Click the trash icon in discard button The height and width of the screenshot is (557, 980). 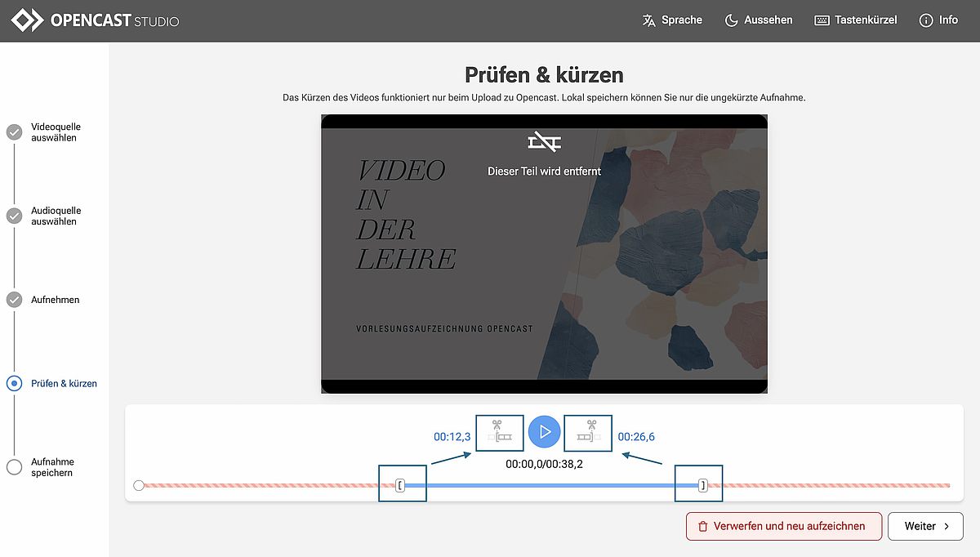coord(702,526)
